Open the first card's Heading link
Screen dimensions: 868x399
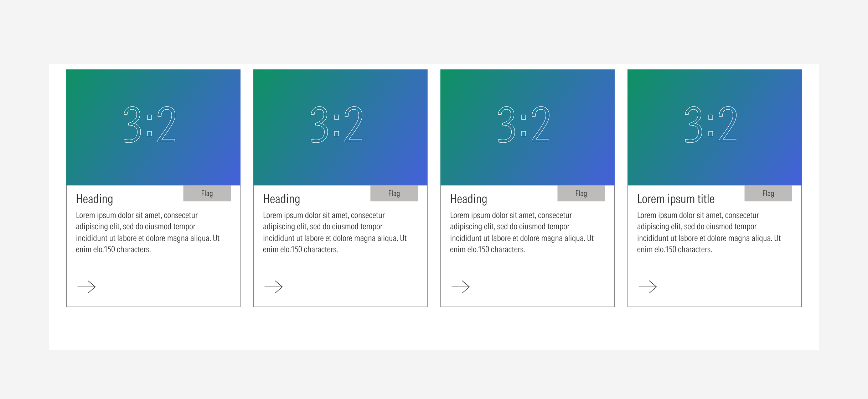pyautogui.click(x=94, y=199)
